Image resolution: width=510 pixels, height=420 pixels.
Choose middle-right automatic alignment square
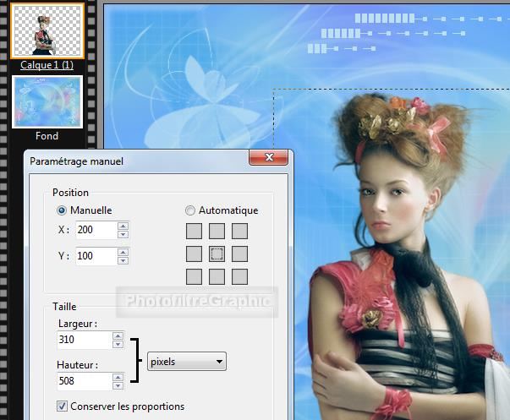pyautogui.click(x=239, y=254)
